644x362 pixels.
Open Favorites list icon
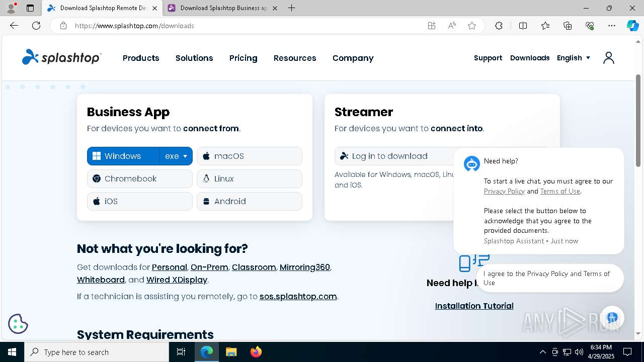click(545, 26)
